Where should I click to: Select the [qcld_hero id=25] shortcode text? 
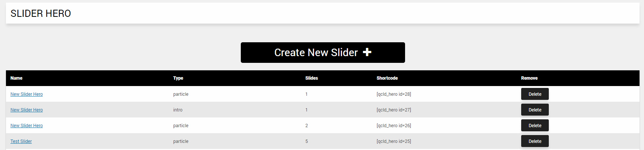(393, 141)
